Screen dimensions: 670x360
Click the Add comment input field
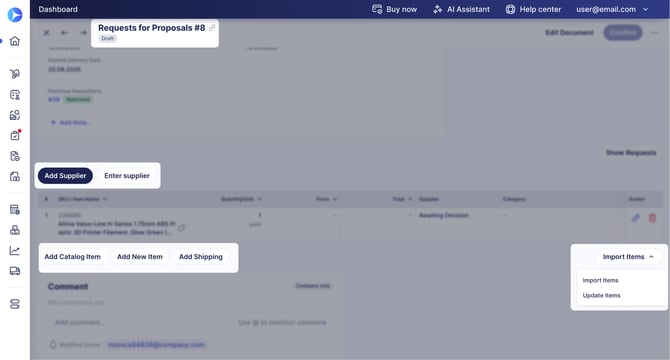coord(191,322)
